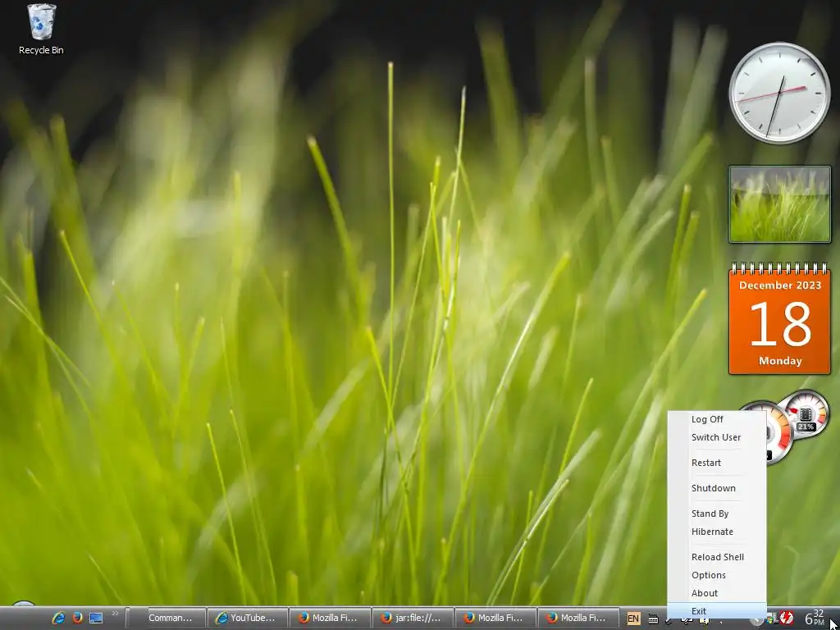
Task: Open About from the context menu
Action: [x=717, y=594]
